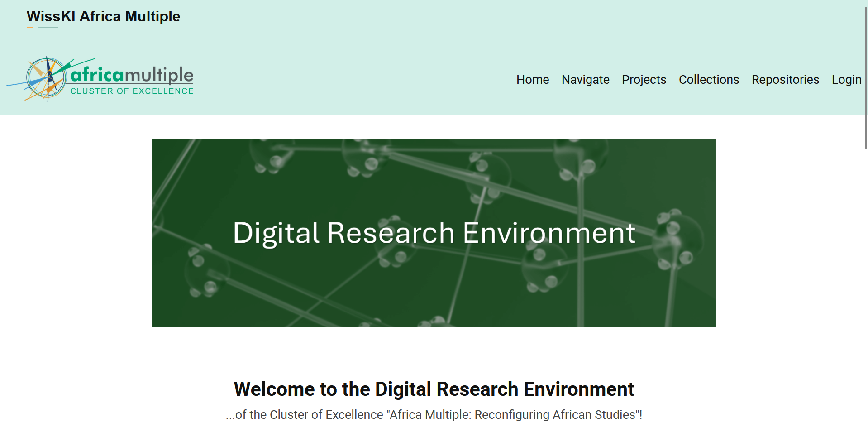Select Collections in the navigation bar
The height and width of the screenshot is (432, 868).
coord(709,80)
